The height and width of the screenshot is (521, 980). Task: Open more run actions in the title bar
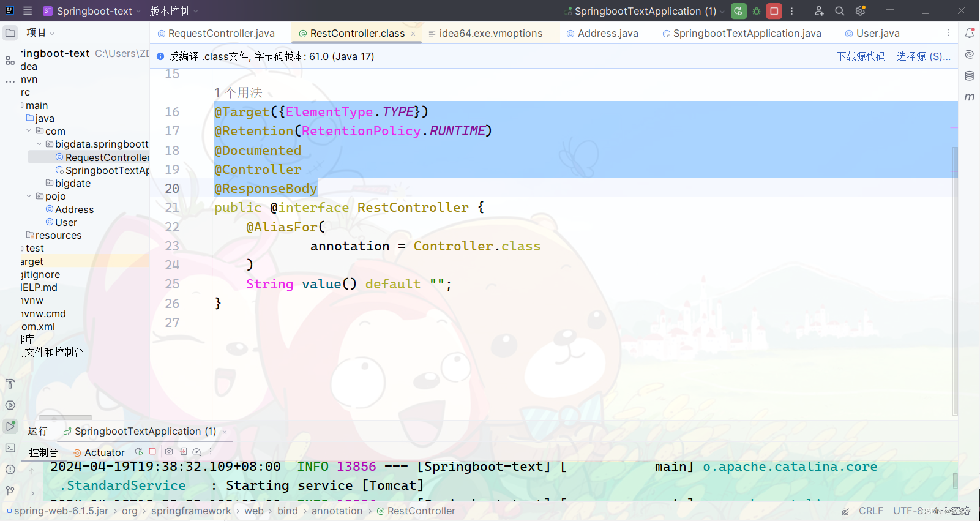(x=792, y=11)
